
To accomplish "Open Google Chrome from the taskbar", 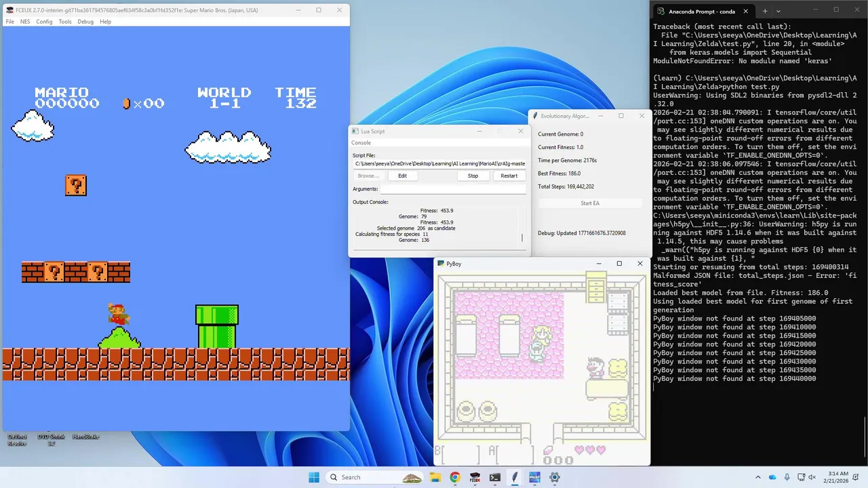I will tap(455, 477).
